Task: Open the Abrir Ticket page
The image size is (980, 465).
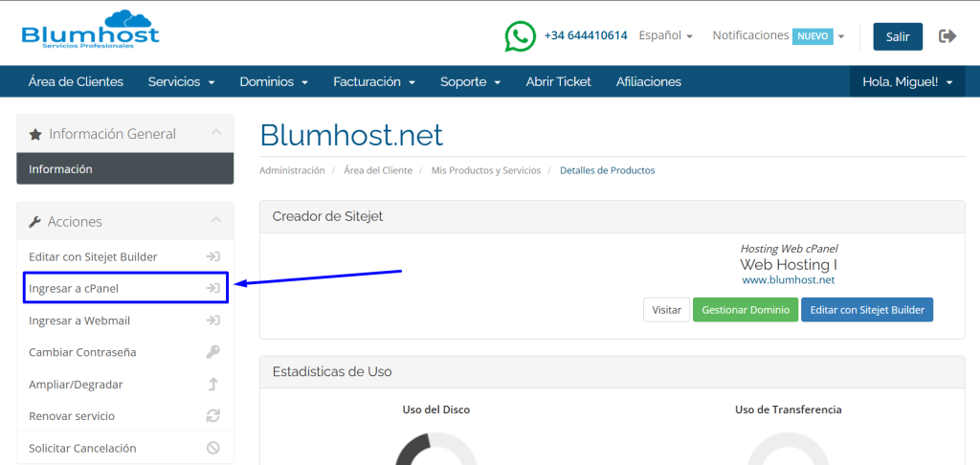Action: [558, 82]
